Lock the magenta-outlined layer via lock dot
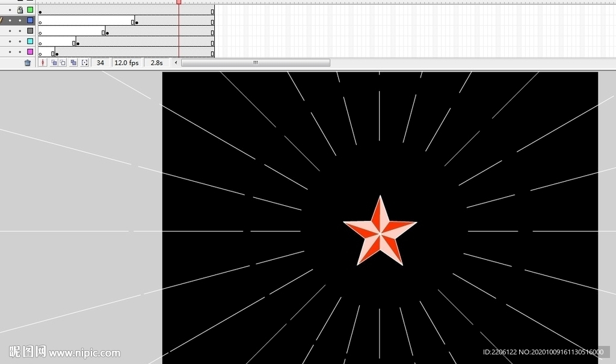 (20, 52)
